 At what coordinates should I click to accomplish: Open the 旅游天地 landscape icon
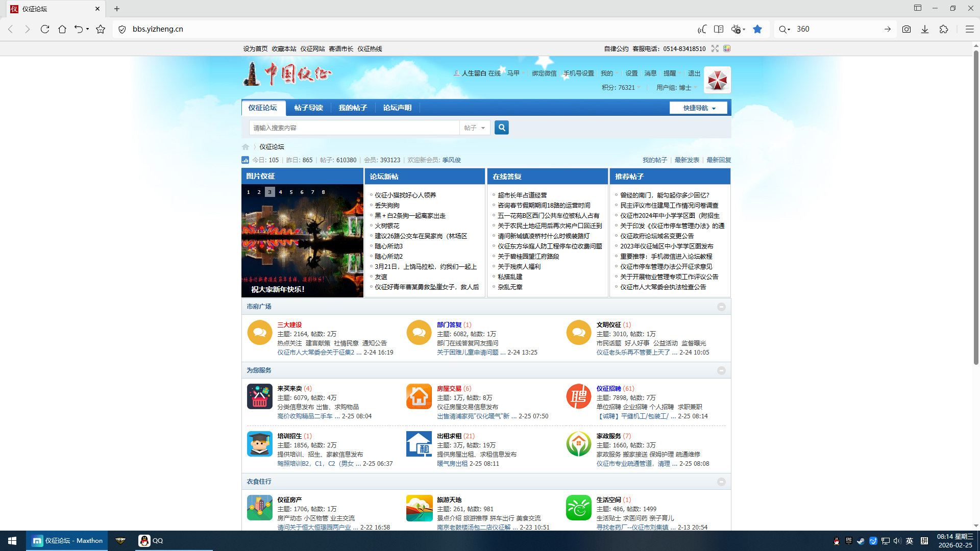click(419, 508)
